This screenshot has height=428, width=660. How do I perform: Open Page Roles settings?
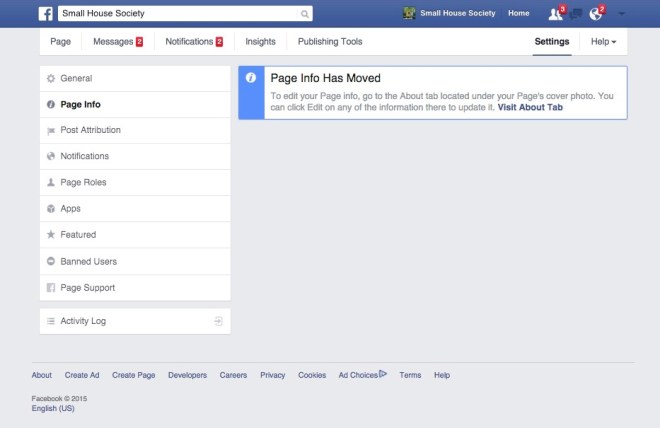coord(135,182)
